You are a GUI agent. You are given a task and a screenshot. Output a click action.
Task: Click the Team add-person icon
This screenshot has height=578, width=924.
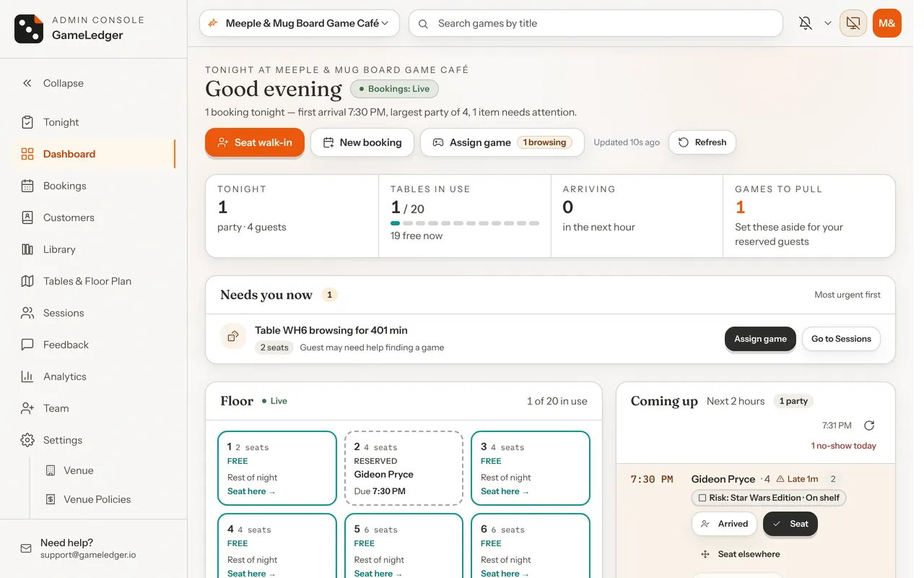pos(27,408)
